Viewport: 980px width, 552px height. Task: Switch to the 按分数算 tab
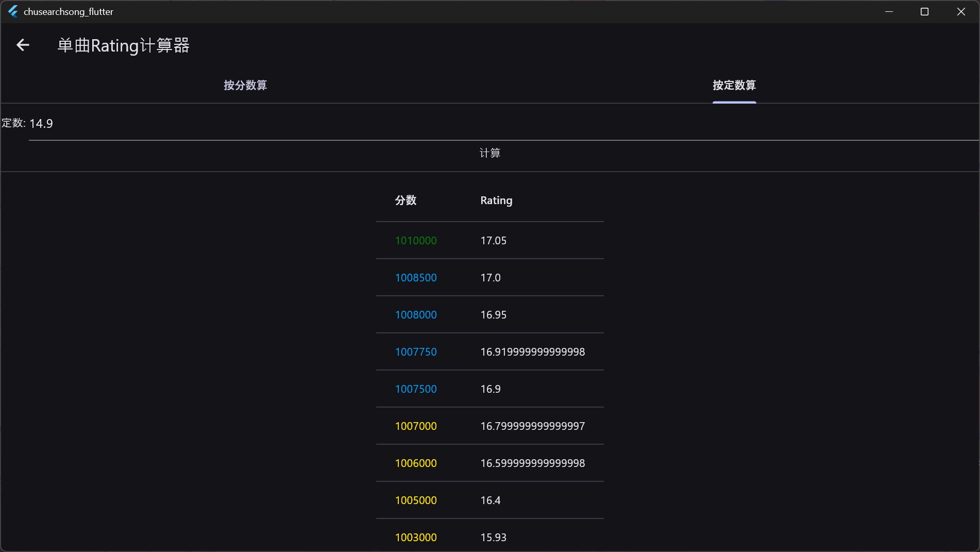point(245,85)
